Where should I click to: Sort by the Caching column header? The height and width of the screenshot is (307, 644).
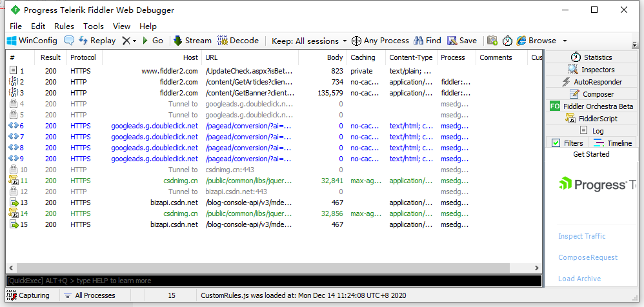tap(366, 57)
